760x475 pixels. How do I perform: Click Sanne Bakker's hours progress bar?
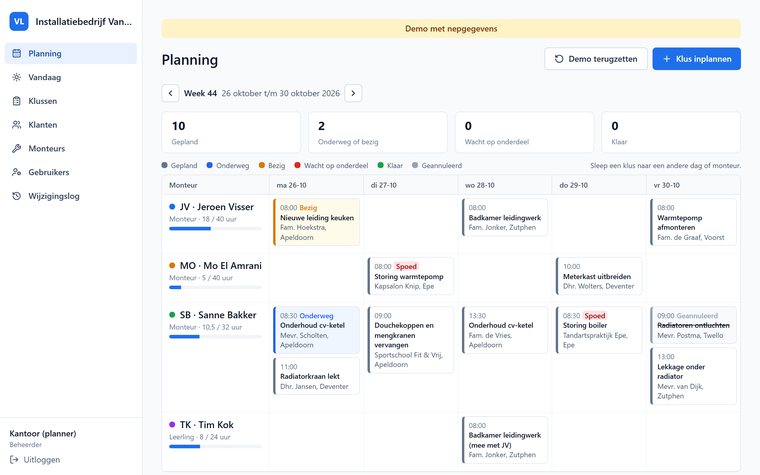tap(215, 336)
